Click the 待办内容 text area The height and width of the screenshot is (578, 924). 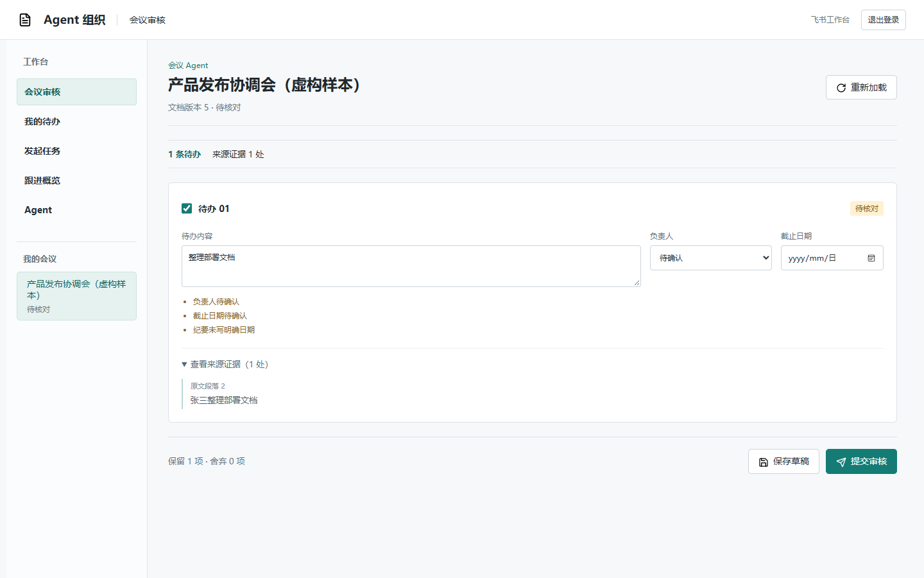coord(411,266)
